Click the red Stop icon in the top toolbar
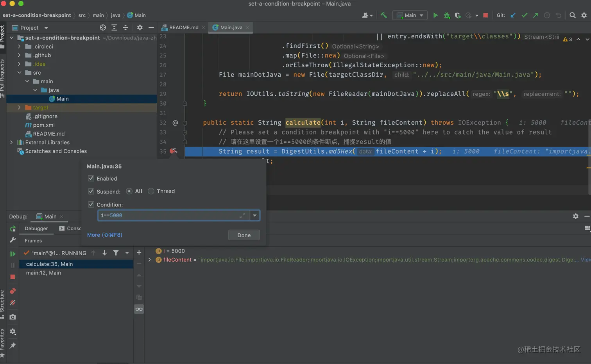Image resolution: width=591 pixels, height=364 pixels. tap(485, 15)
